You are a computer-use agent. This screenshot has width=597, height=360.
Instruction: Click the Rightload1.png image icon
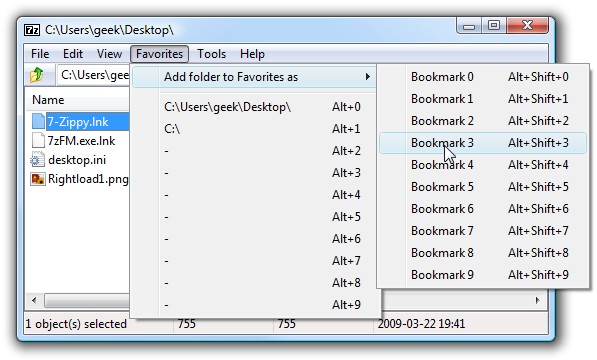[x=38, y=178]
